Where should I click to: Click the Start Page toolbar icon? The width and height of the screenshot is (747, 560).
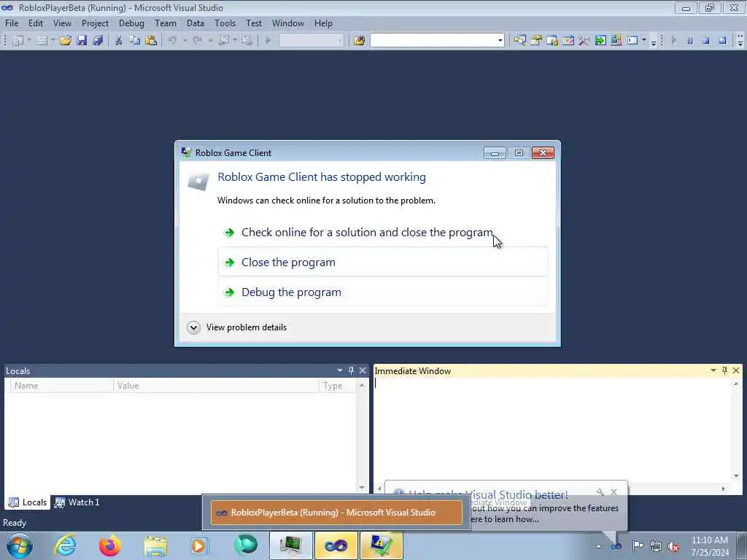600,41
